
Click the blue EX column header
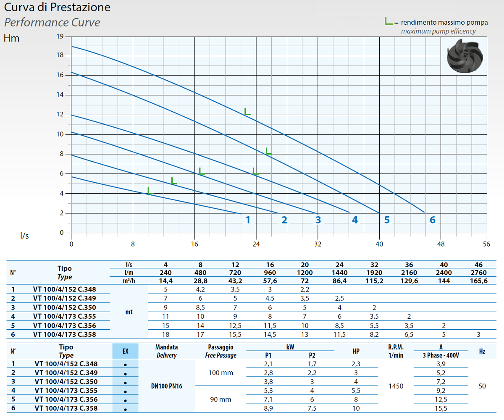(x=125, y=351)
